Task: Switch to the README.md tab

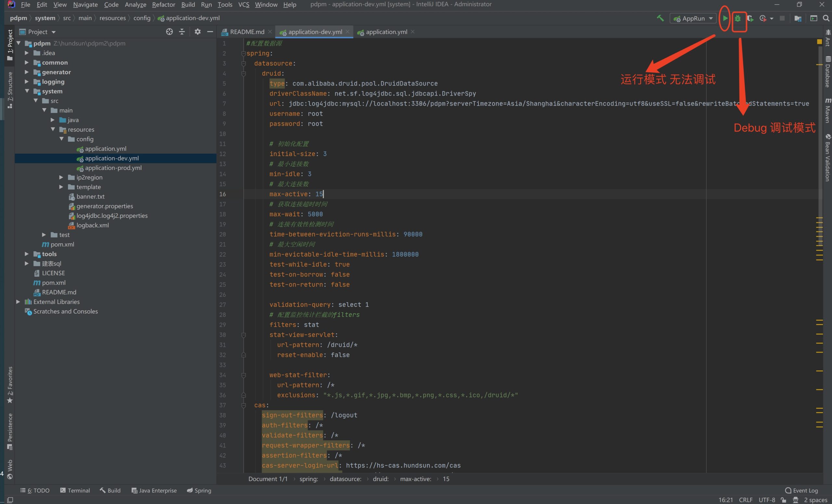Action: pyautogui.click(x=247, y=32)
